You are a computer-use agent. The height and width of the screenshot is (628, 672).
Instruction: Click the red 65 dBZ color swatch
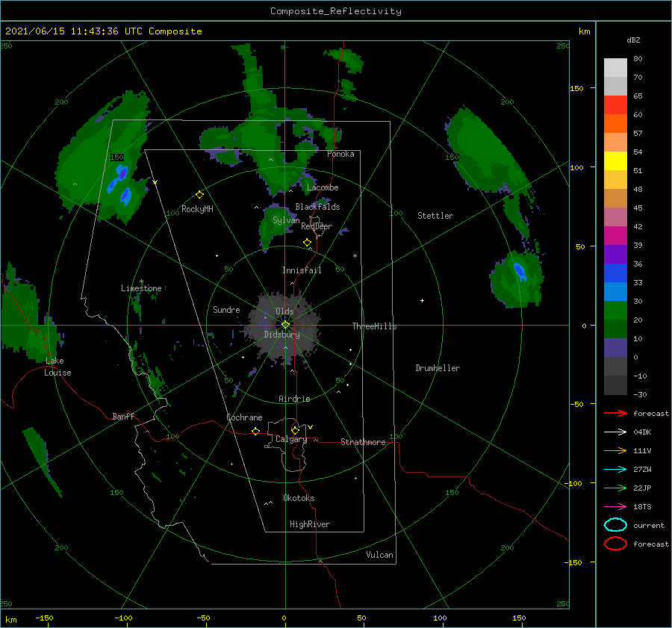[x=615, y=105]
